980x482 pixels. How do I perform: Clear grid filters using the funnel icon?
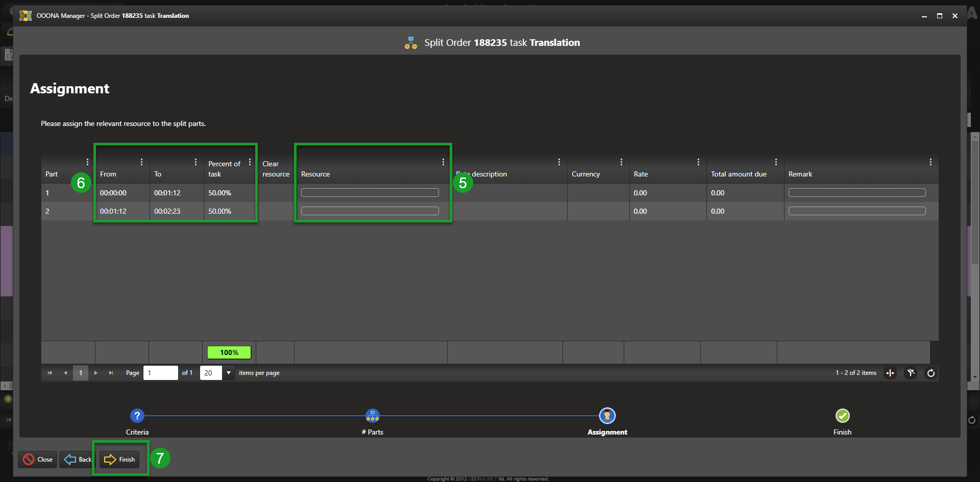[x=911, y=373]
